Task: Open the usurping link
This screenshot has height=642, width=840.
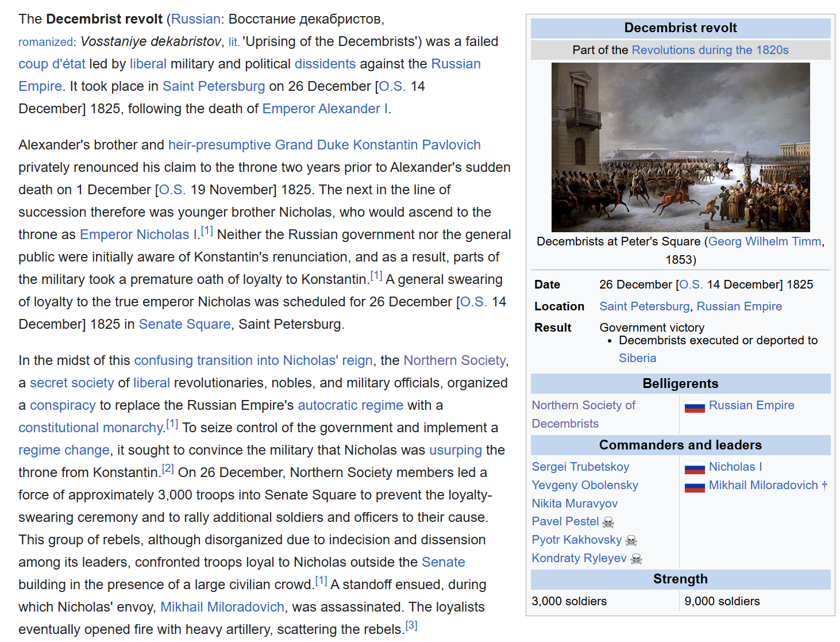Action: [x=456, y=450]
